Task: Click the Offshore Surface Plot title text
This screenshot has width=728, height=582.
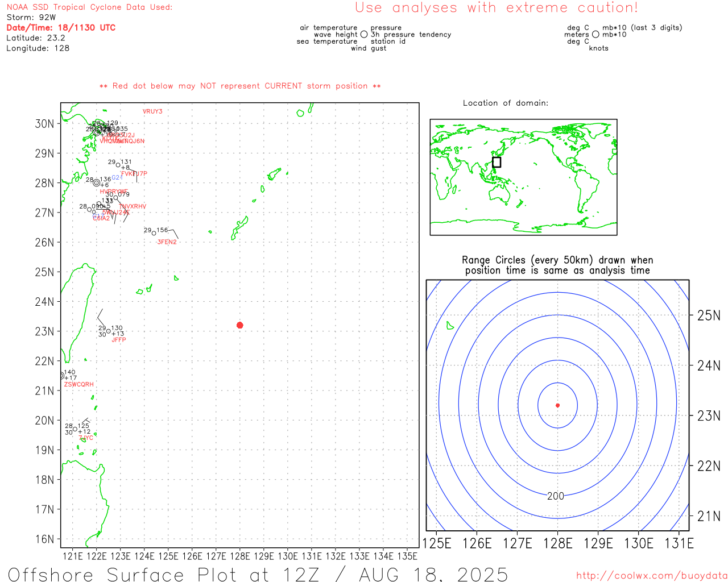Action: point(258,574)
